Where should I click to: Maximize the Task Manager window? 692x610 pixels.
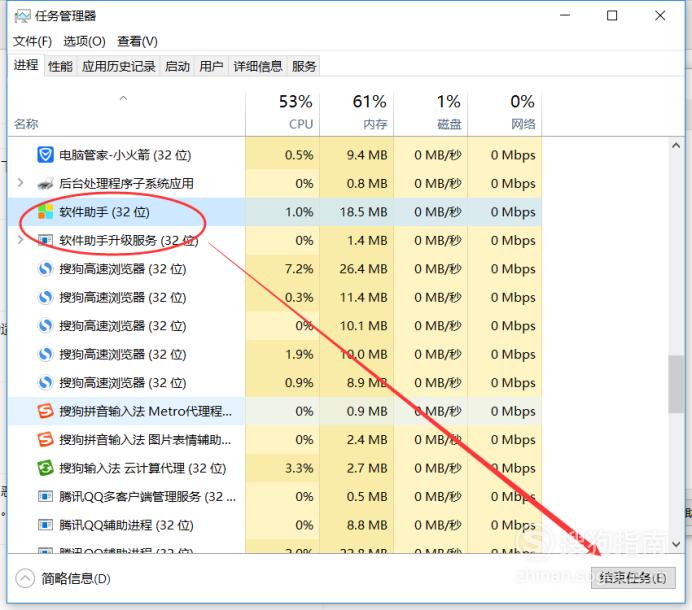(612, 15)
